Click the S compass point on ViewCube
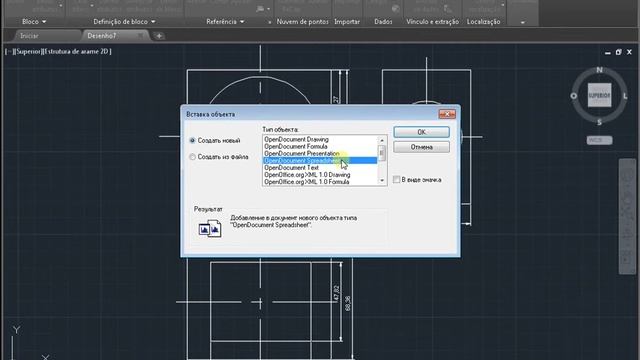 pyautogui.click(x=599, y=122)
